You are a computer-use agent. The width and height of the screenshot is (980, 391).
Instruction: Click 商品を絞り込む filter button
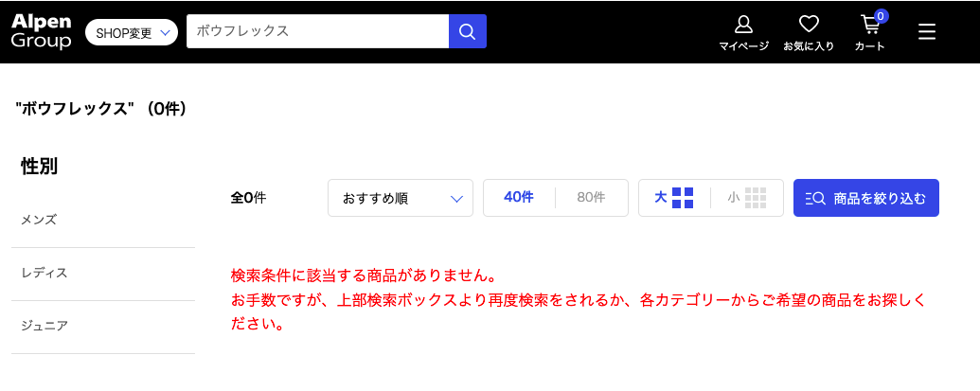pos(866,198)
